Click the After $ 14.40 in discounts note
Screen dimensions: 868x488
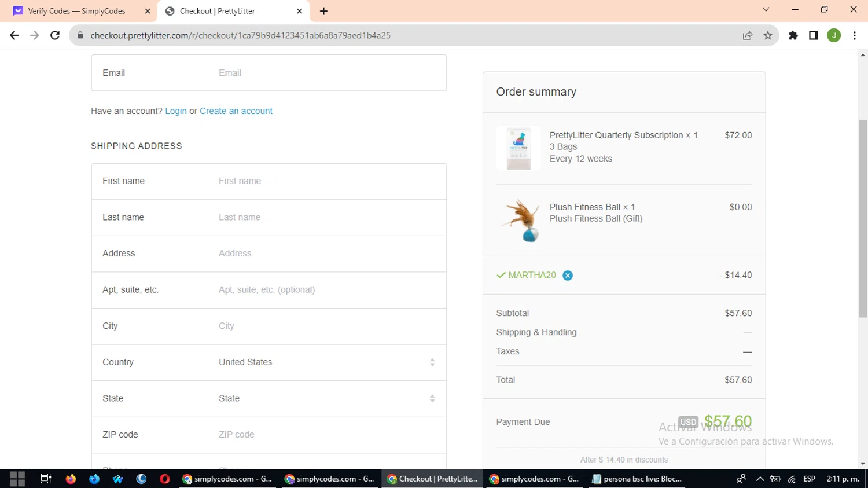tap(624, 460)
